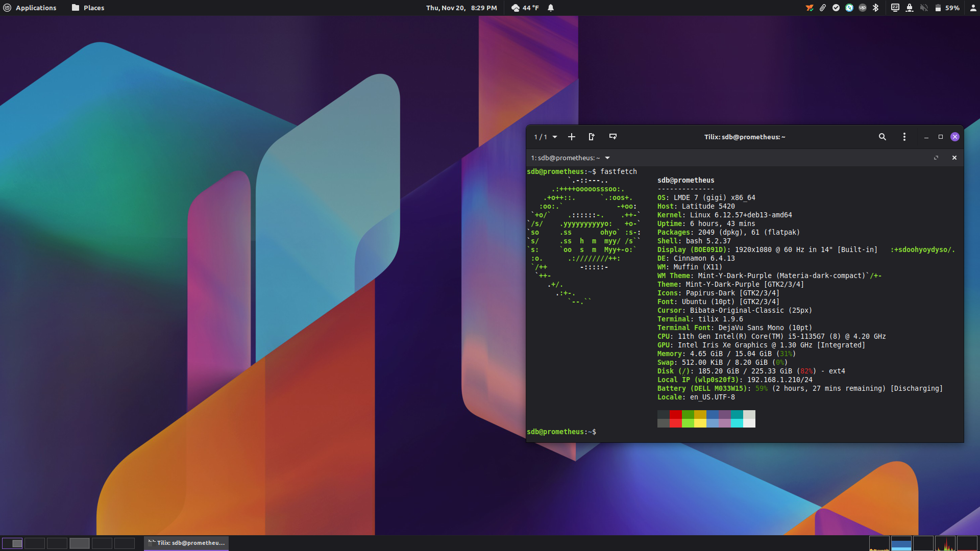Split the terminal downward using the split icon
The height and width of the screenshot is (551, 980).
[x=612, y=137]
